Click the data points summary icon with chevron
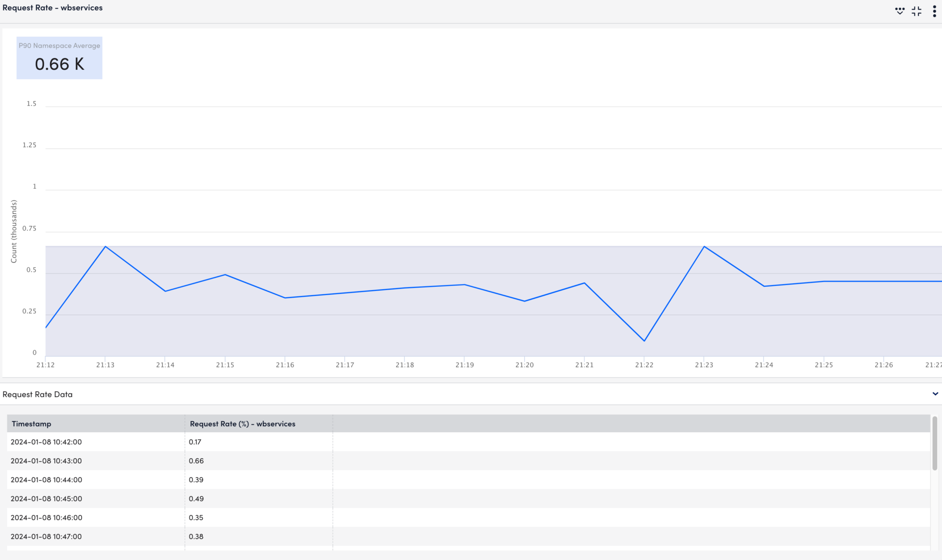This screenshot has height=560, width=942. tap(900, 10)
